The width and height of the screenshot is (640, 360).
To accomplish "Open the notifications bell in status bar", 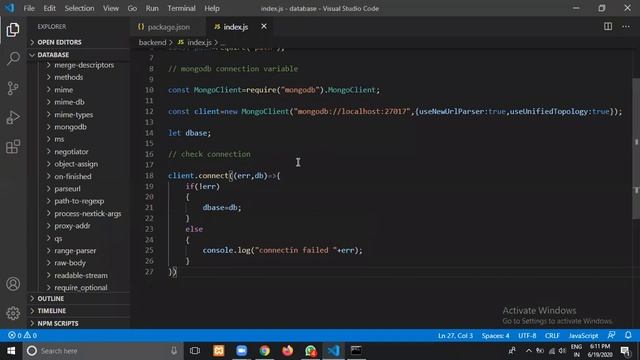I will (628, 335).
